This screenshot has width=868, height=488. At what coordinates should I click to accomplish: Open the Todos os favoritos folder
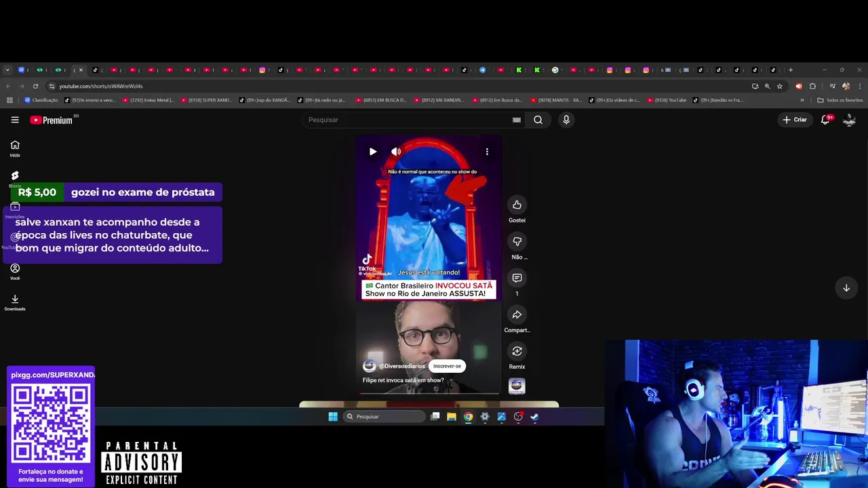tap(840, 100)
